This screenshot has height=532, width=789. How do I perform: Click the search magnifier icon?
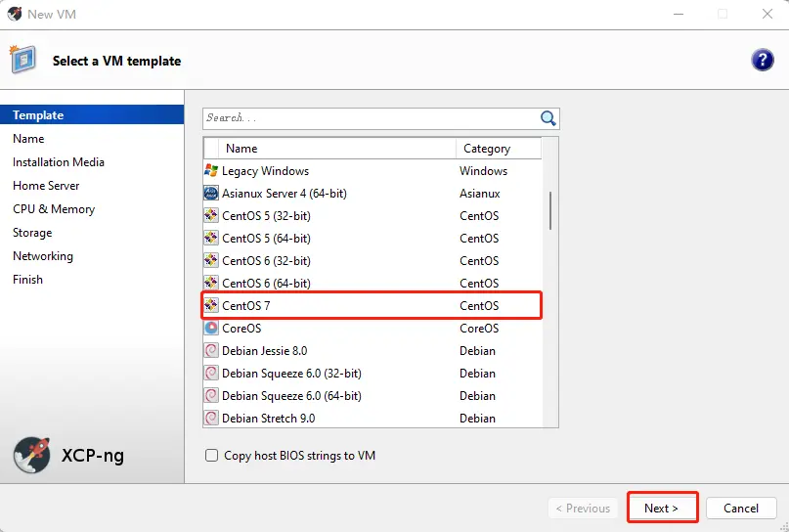pyautogui.click(x=548, y=118)
